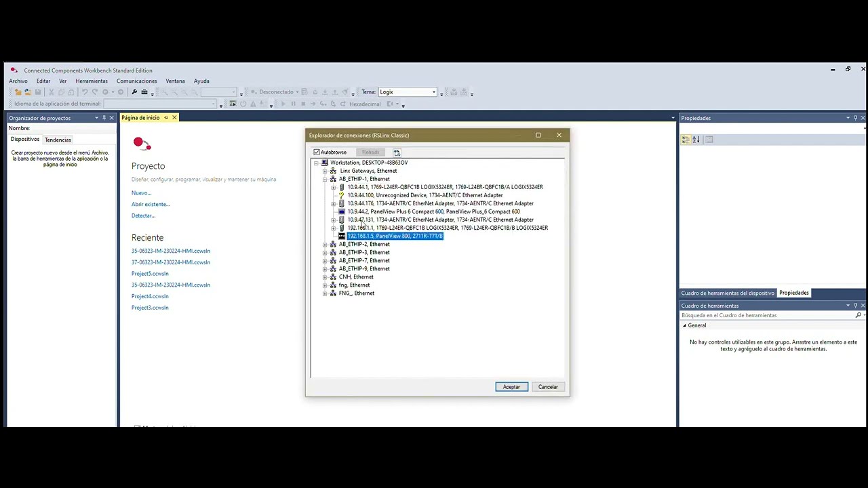Open the Ventana menu
The height and width of the screenshot is (488, 868).
(x=175, y=81)
